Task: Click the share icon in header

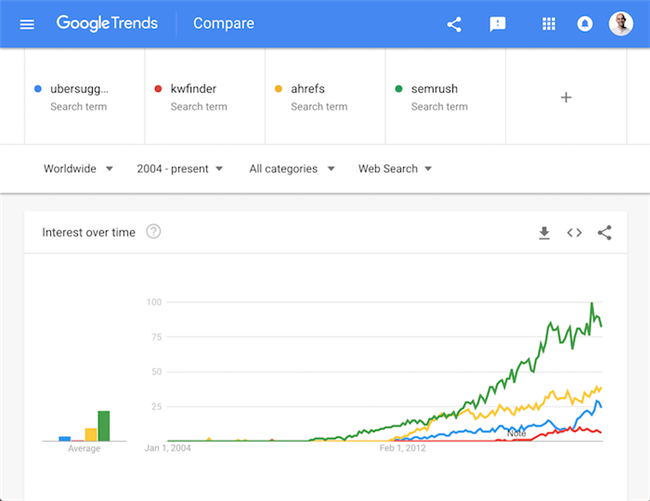Action: click(454, 24)
